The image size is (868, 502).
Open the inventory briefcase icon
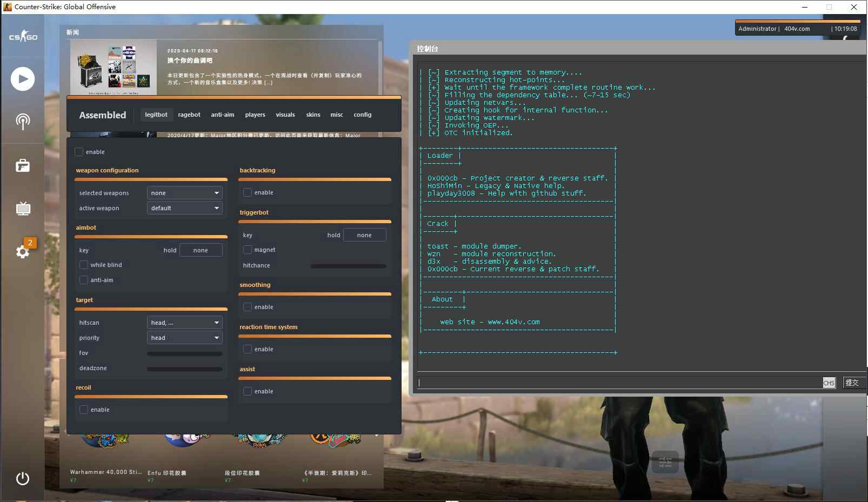tap(23, 165)
